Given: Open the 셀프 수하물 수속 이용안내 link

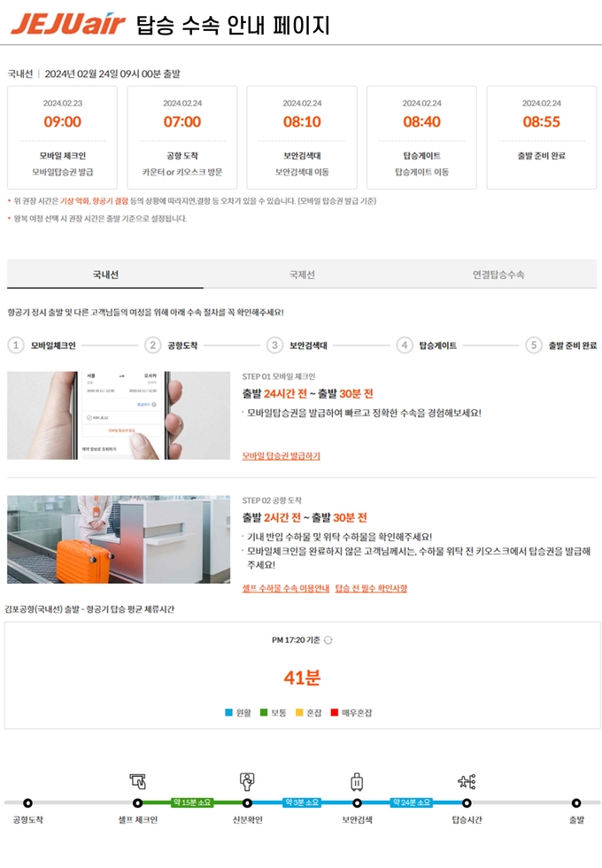Looking at the screenshot, I should pyautogui.click(x=285, y=588).
